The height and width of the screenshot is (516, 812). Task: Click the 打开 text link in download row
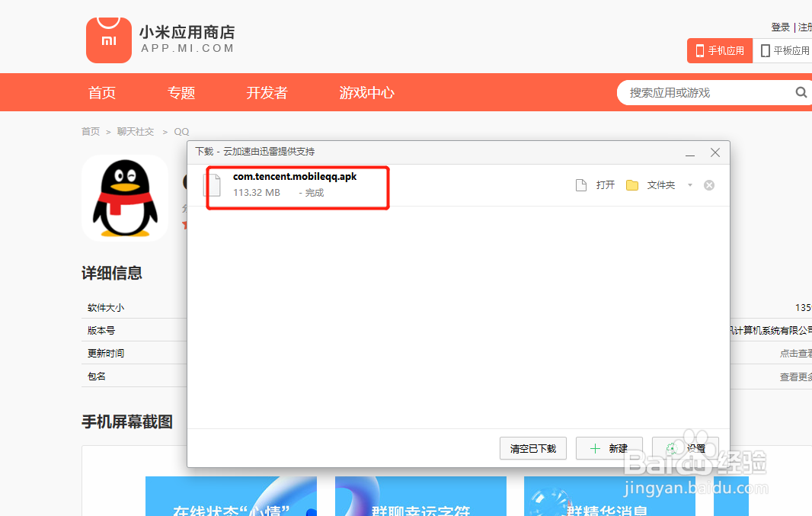point(606,185)
